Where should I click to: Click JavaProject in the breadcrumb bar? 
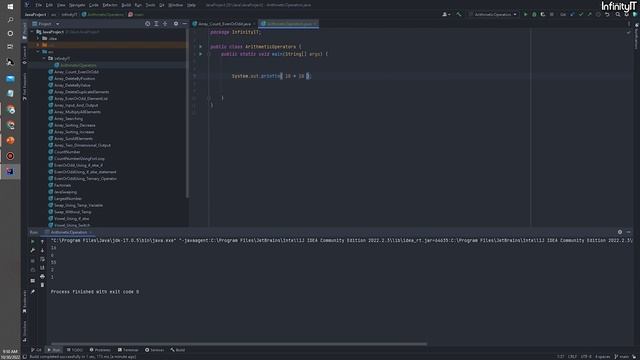(x=35, y=14)
